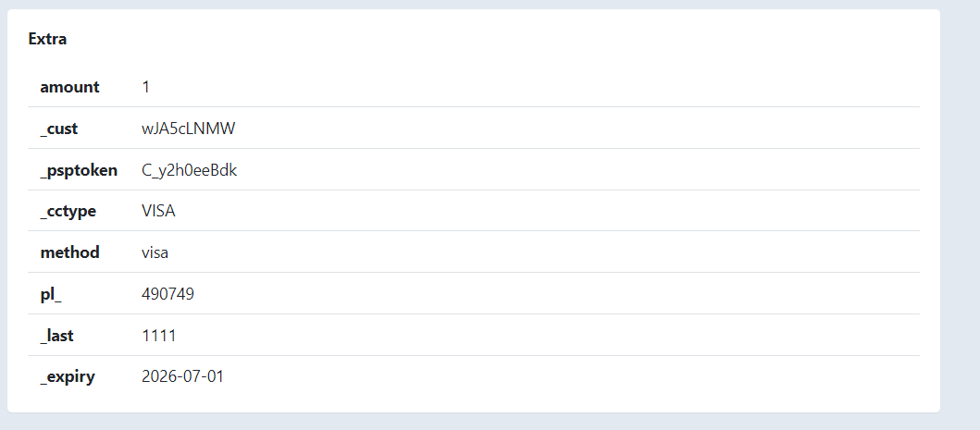Image resolution: width=980 pixels, height=430 pixels.
Task: Select the customer value wJA5cLNMW
Action: coord(189,129)
